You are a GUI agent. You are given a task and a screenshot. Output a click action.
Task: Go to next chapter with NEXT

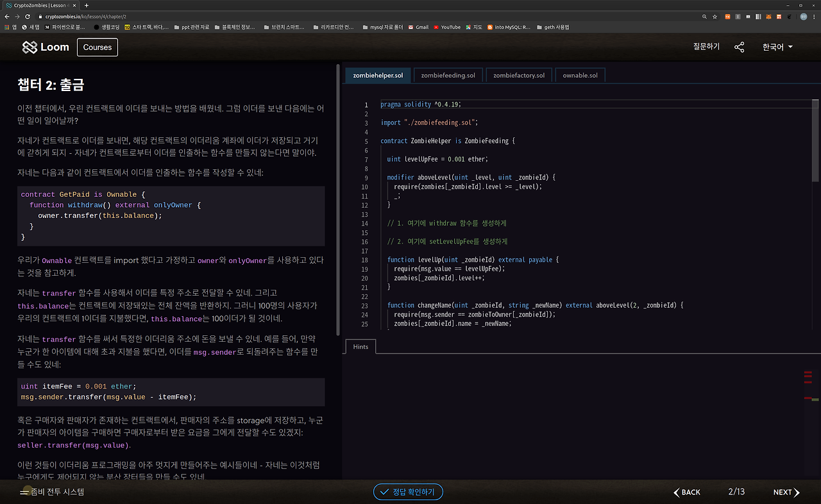(x=786, y=492)
